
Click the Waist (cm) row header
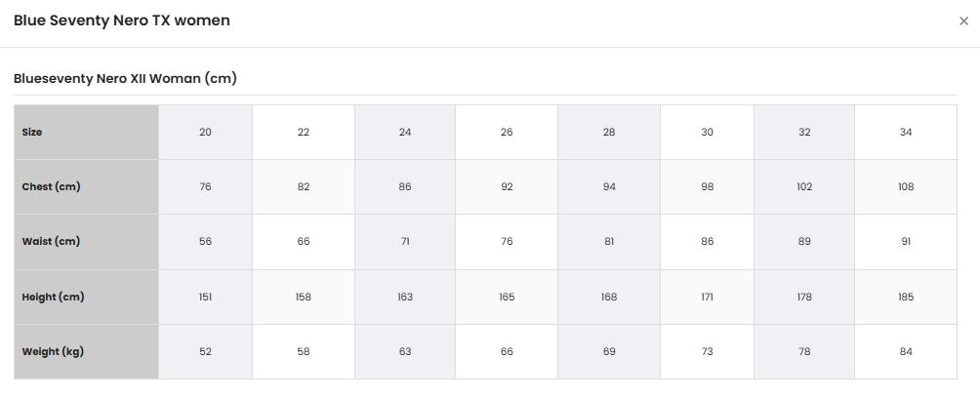click(x=86, y=242)
